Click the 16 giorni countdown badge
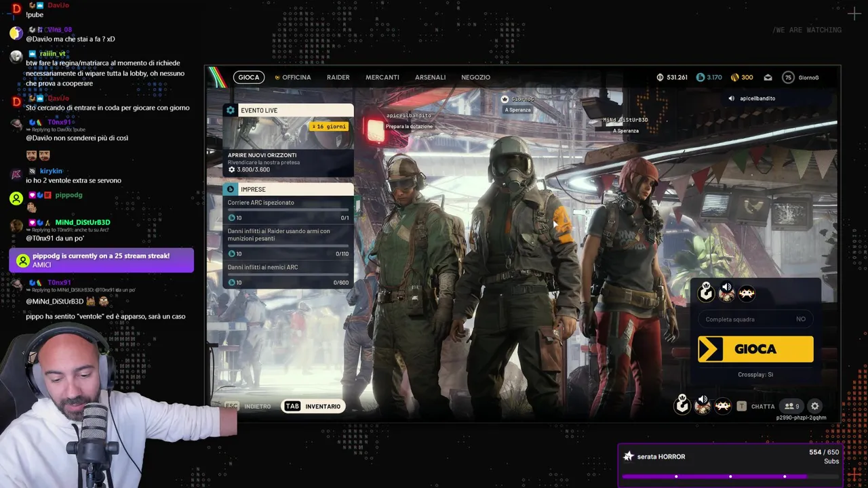Image resolution: width=868 pixels, height=488 pixels. click(329, 126)
